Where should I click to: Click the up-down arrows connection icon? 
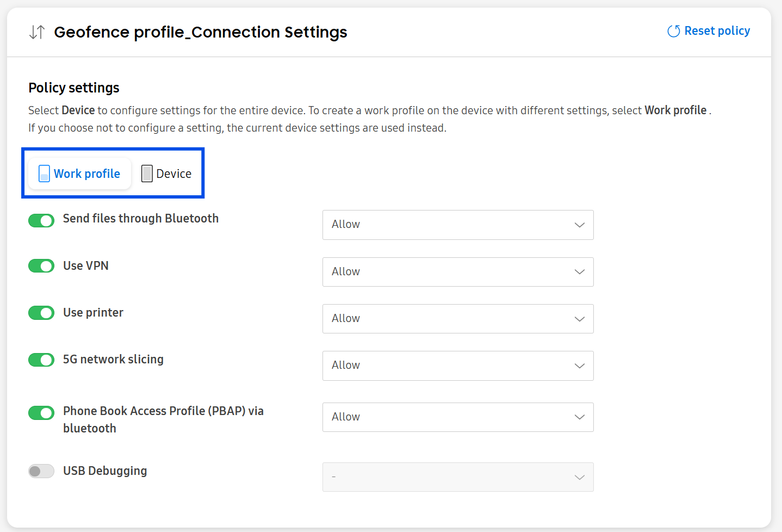[37, 32]
